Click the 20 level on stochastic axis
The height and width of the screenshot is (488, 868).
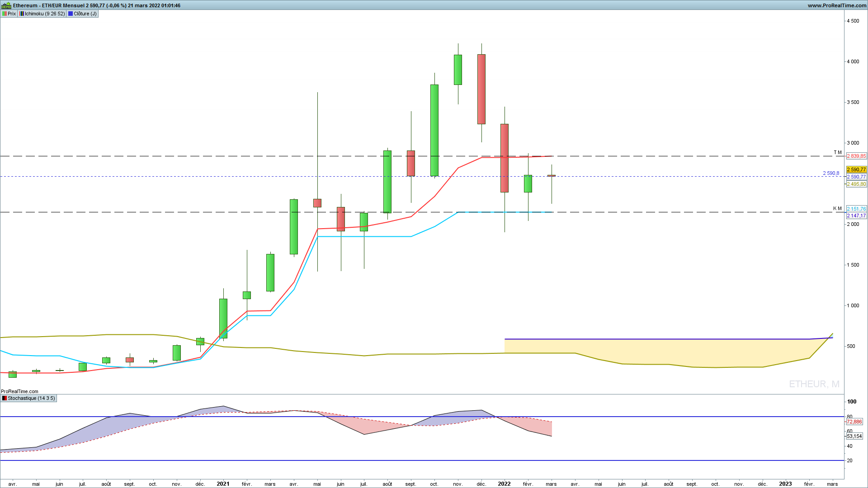tap(850, 460)
